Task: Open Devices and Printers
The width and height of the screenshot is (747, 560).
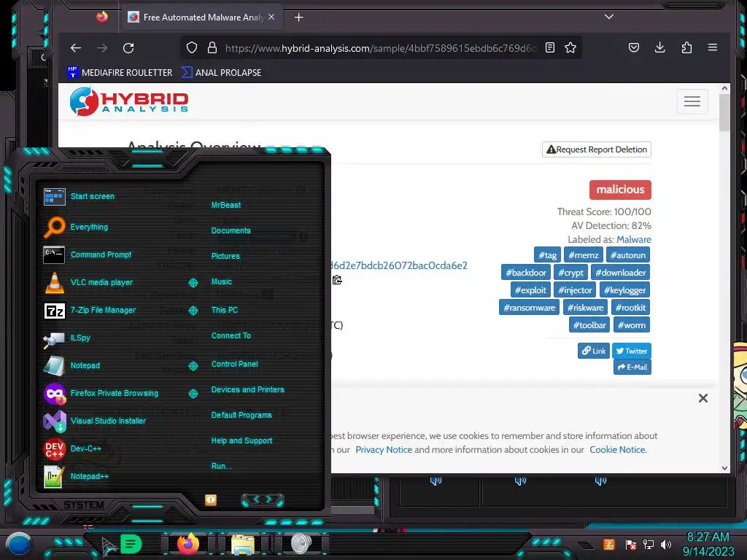Action: coord(247,389)
